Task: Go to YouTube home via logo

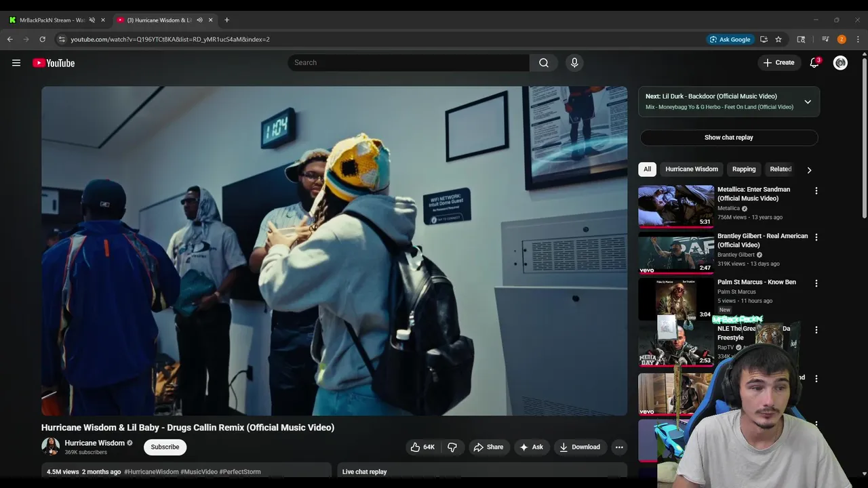Action: click(54, 63)
